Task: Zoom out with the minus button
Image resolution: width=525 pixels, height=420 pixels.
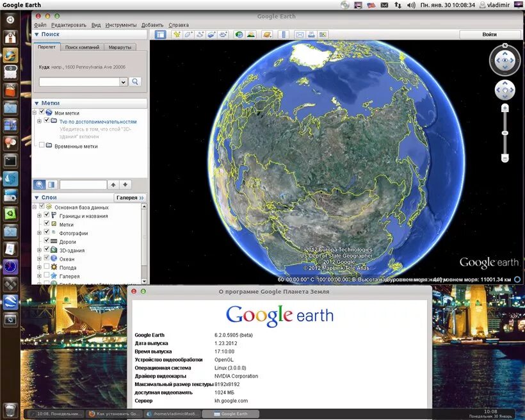Action: (x=505, y=157)
